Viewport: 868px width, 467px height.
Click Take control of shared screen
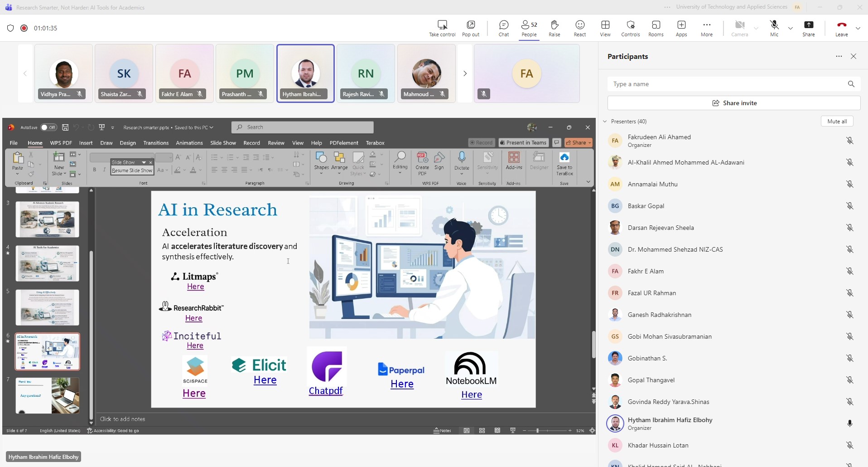click(442, 28)
